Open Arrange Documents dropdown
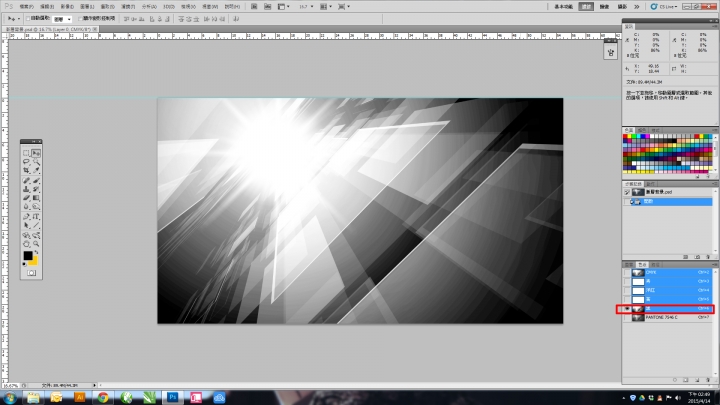Screen dimensions: 720x405 [x=326, y=6]
